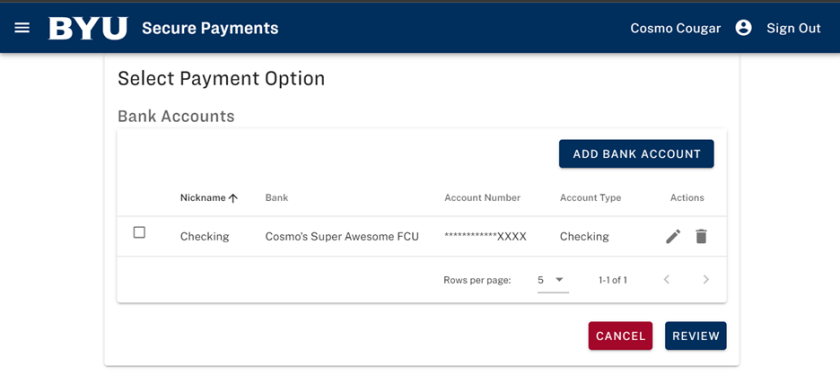Click the Cosmo Cougar username
Viewport: 840px width, 384px height.
coord(675,28)
